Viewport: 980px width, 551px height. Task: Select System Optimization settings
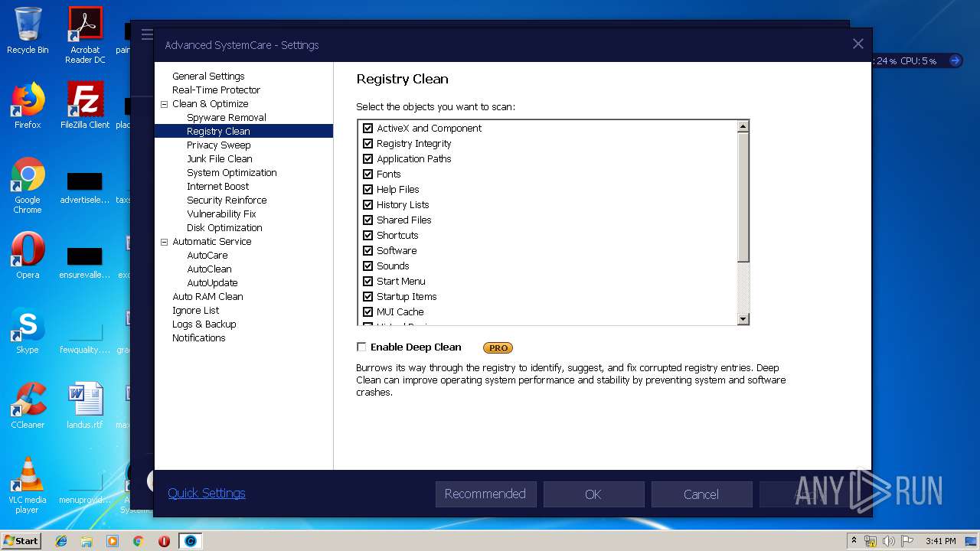point(232,172)
